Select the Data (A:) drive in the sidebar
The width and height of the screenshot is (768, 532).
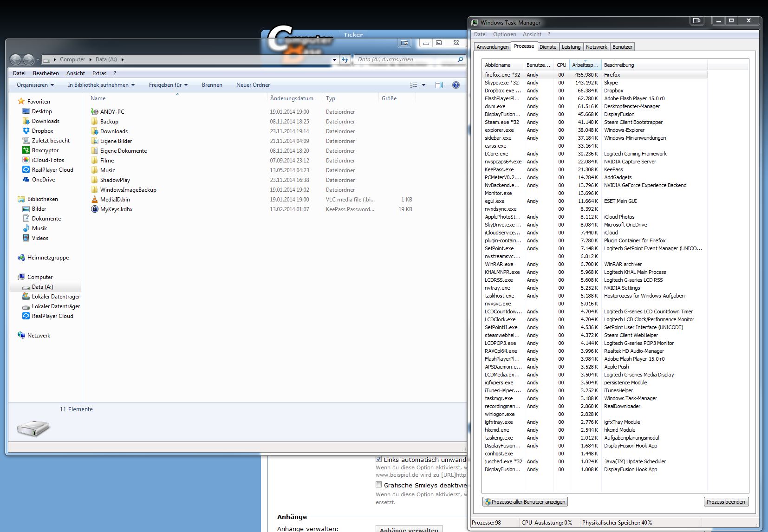[42, 287]
